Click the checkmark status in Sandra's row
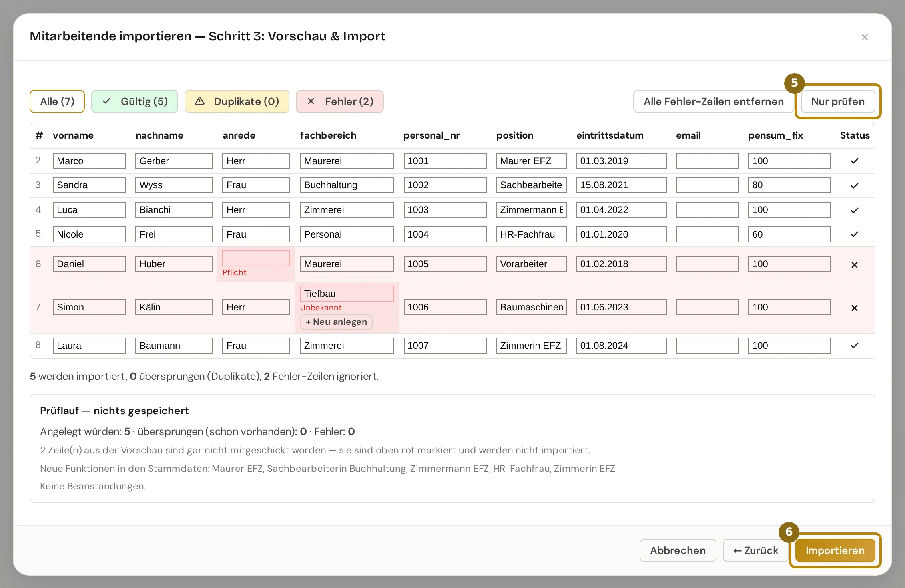905x588 pixels. [855, 186]
